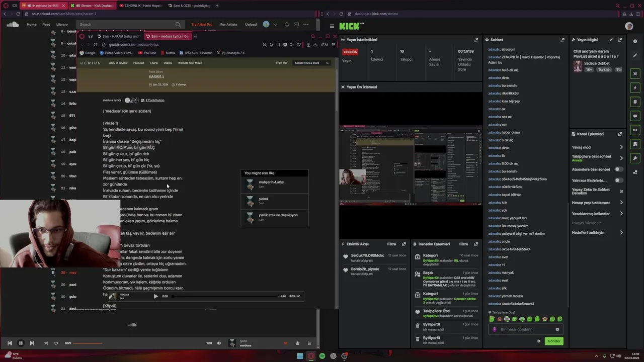The width and height of the screenshot is (644, 362).
Task: Click Gönder to send chat message
Action: pyautogui.click(x=554, y=341)
